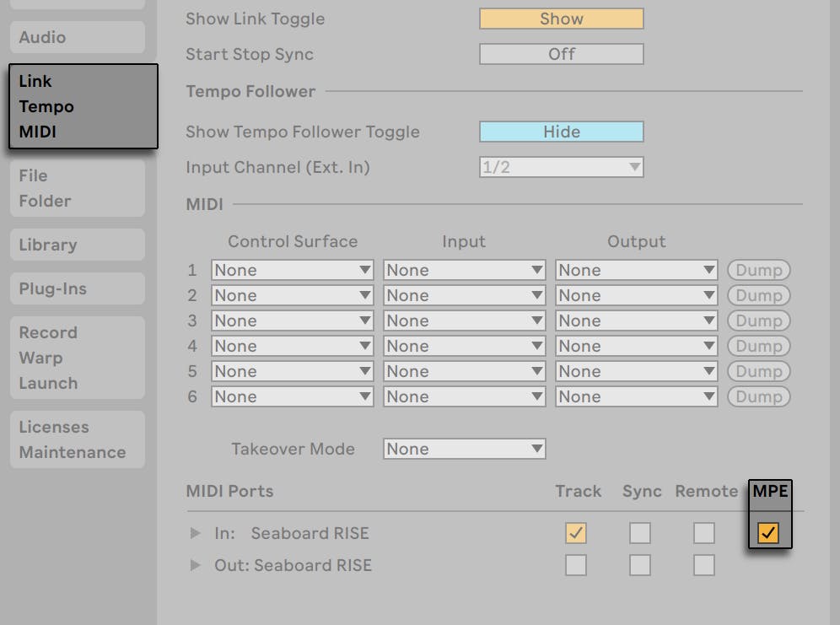Turn on Start Stop Sync
Image resolution: width=840 pixels, height=625 pixels.
pos(561,54)
